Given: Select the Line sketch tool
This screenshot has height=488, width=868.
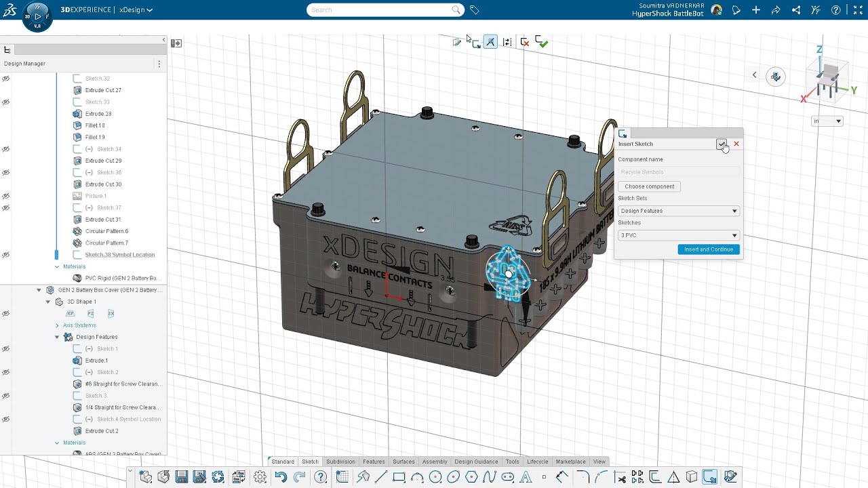Looking at the screenshot, I should point(381,477).
